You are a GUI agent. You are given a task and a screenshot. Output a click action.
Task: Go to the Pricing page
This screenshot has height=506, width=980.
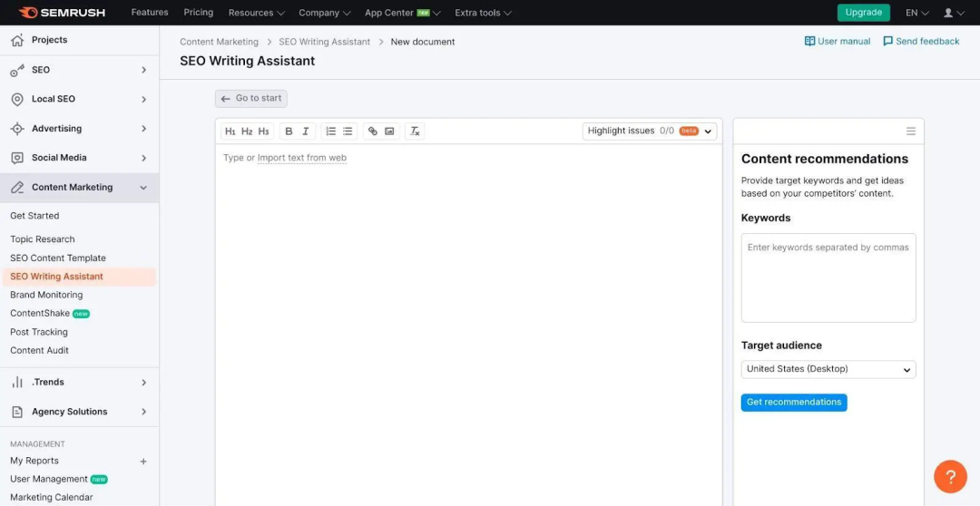pyautogui.click(x=198, y=13)
